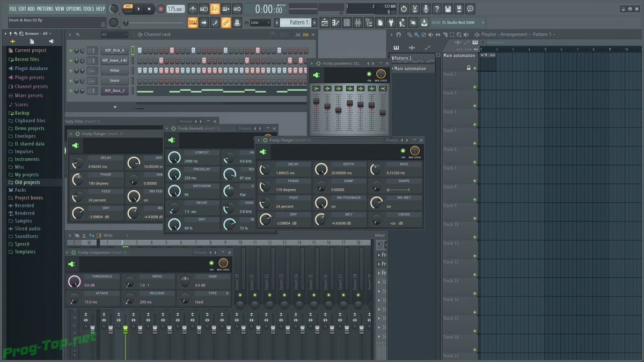Click the Compressor THRESHOLD knob

pos(74,281)
